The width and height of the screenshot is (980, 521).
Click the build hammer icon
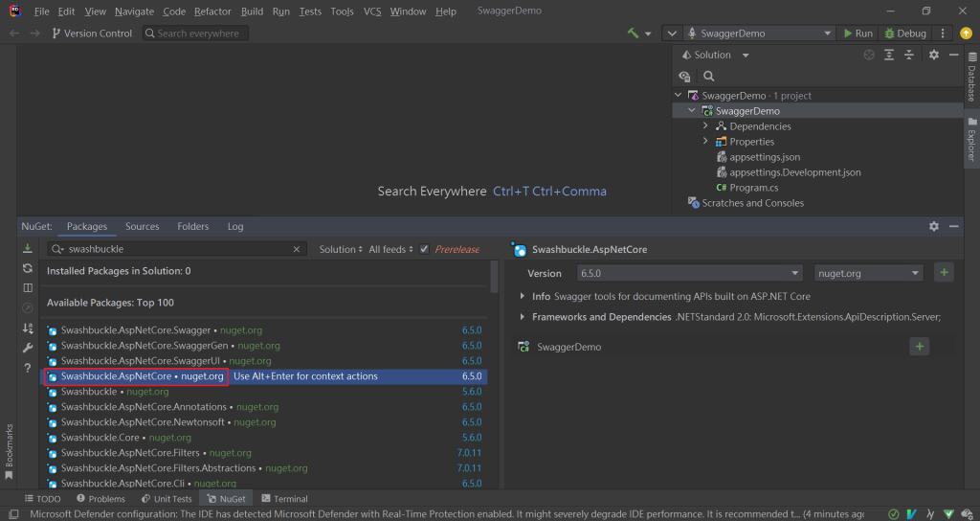[634, 34]
